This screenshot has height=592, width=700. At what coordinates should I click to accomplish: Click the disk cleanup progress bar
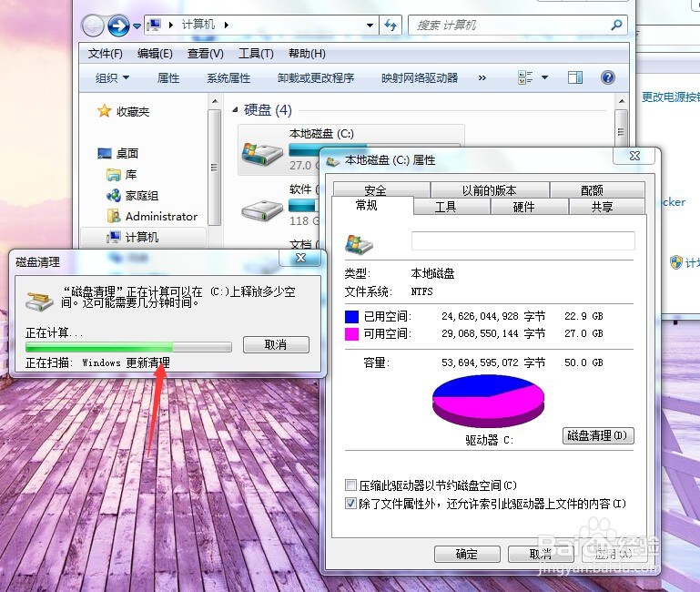(128, 347)
